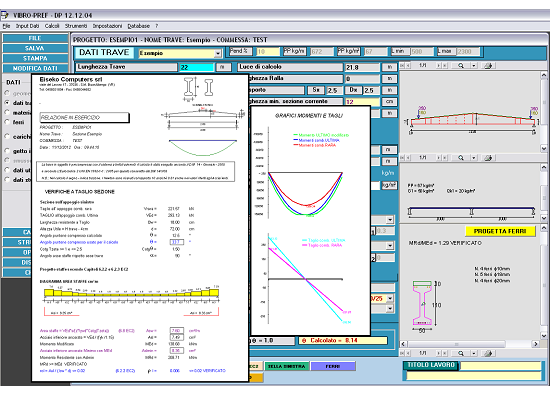
Task: Select the 'getto' radio button in DATI
Action: (7, 151)
